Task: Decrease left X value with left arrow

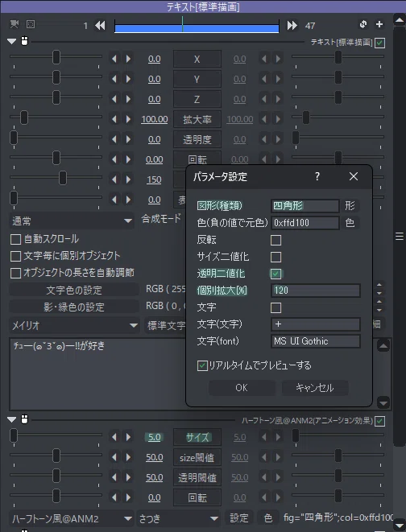Action: click(114, 59)
